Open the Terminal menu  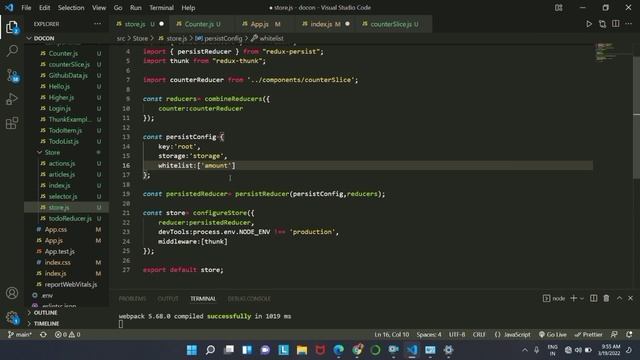tap(161, 8)
